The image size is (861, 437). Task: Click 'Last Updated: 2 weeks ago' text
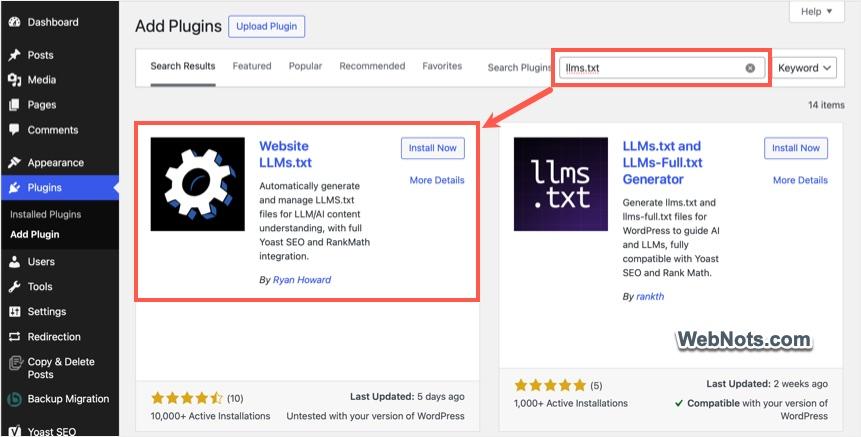(767, 384)
